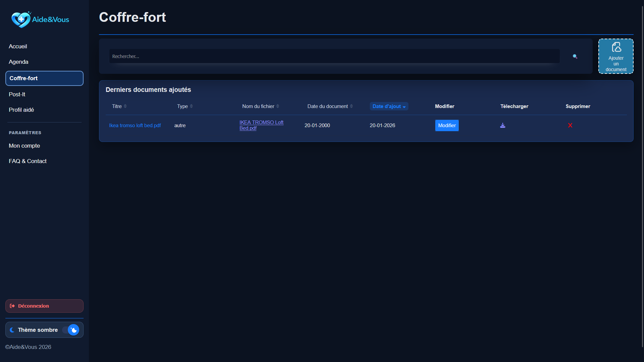The height and width of the screenshot is (362, 644).
Task: Click the moon icon beside Thème sombre
Action: (x=12, y=330)
